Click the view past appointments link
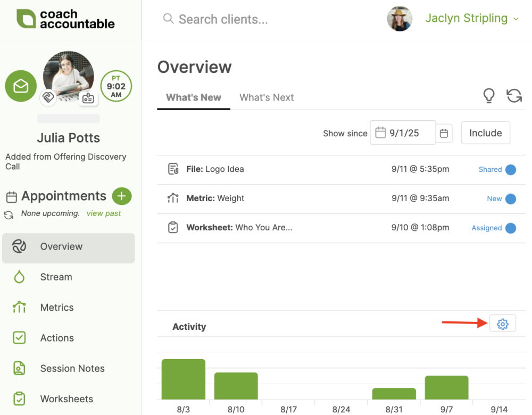The width and height of the screenshot is (532, 415). (x=104, y=213)
